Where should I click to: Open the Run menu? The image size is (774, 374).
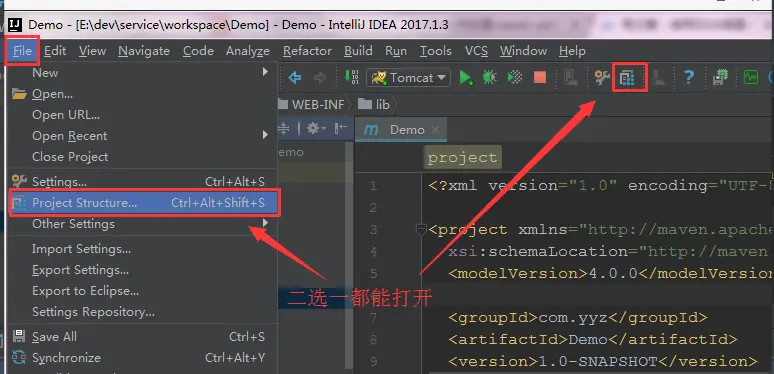[396, 51]
